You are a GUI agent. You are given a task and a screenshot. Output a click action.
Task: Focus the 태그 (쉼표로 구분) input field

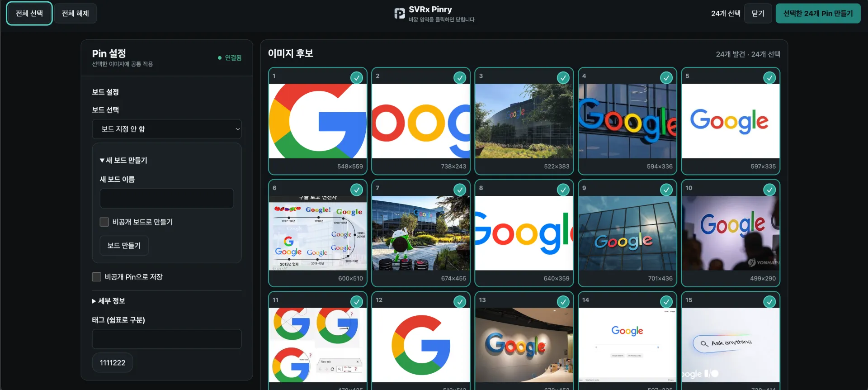point(167,339)
